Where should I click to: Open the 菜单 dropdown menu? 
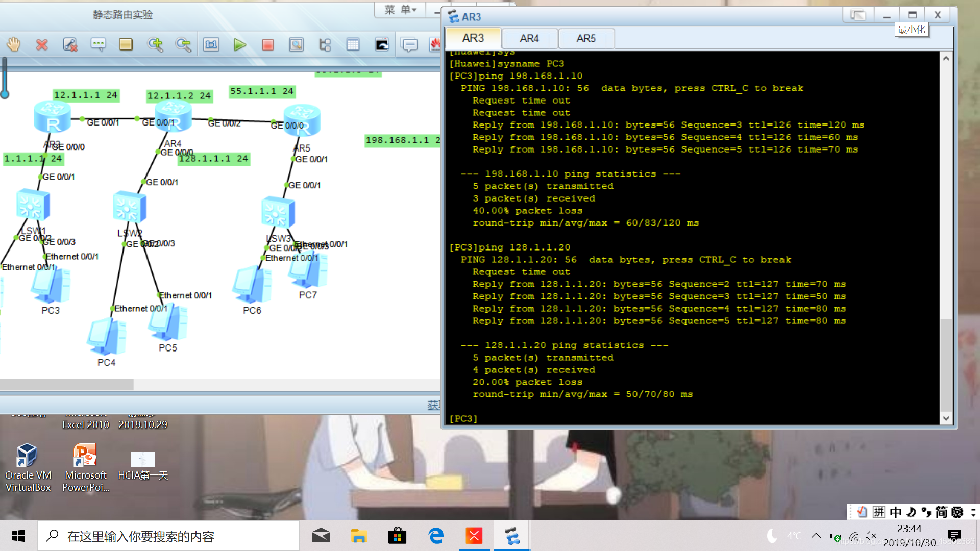coord(401,10)
